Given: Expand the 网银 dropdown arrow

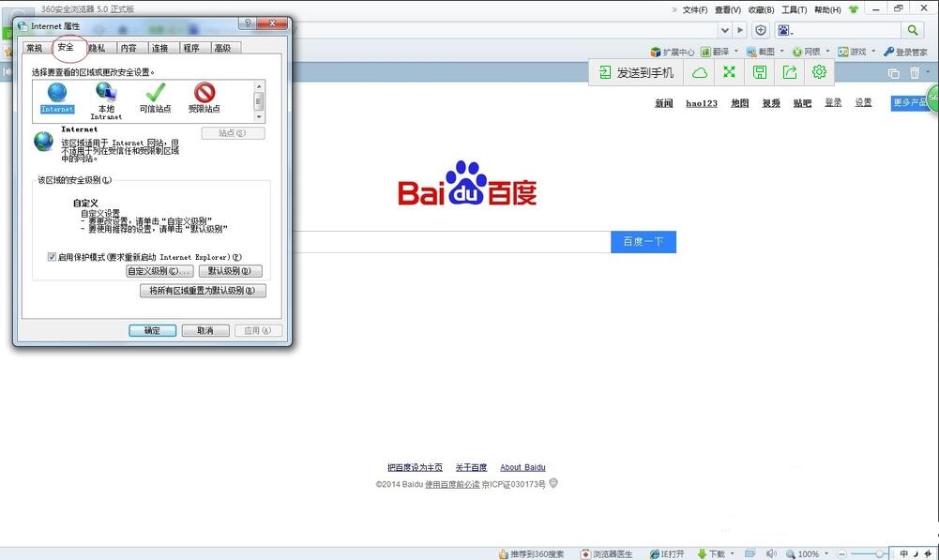Looking at the screenshot, I should 827,52.
